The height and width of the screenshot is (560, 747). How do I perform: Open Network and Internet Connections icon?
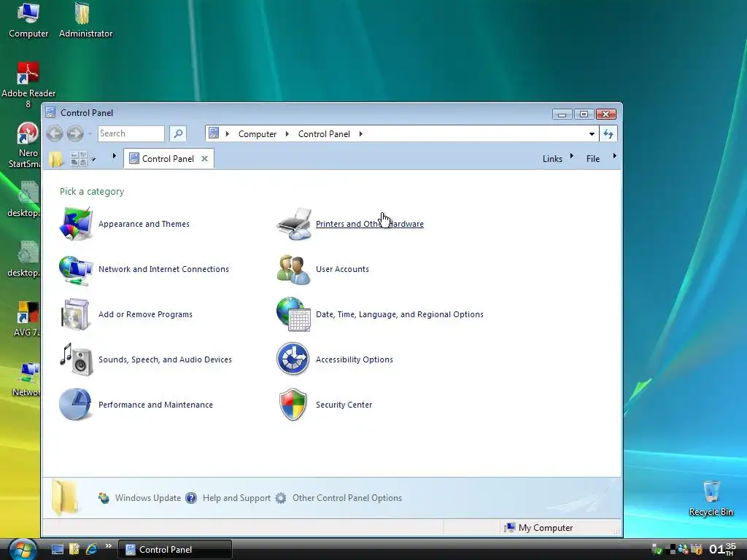(x=75, y=270)
